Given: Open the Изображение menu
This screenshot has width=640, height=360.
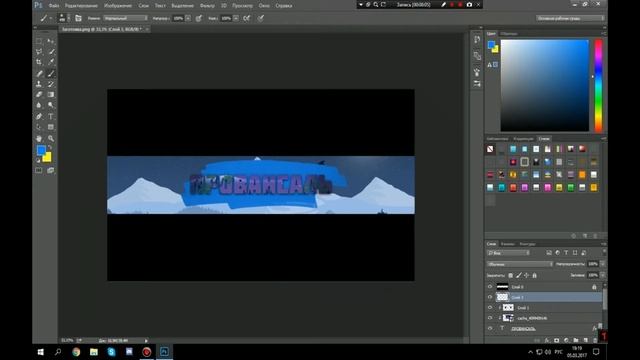Looking at the screenshot, I should point(118,6).
